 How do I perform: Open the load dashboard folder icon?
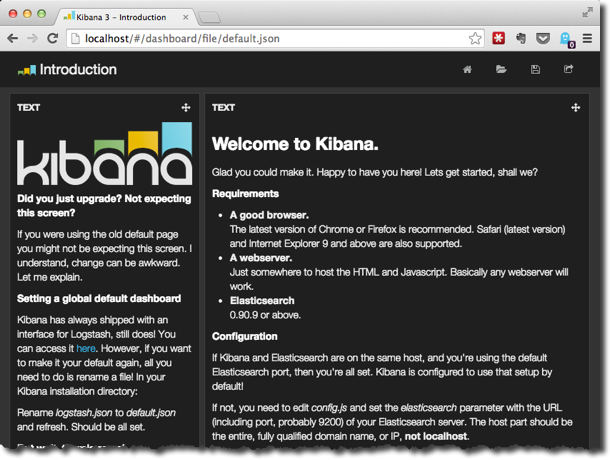[x=501, y=69]
